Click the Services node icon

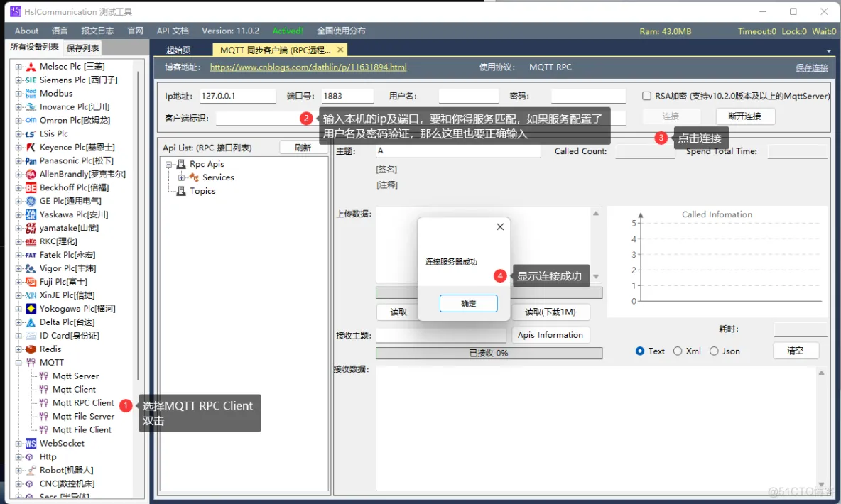click(x=194, y=177)
